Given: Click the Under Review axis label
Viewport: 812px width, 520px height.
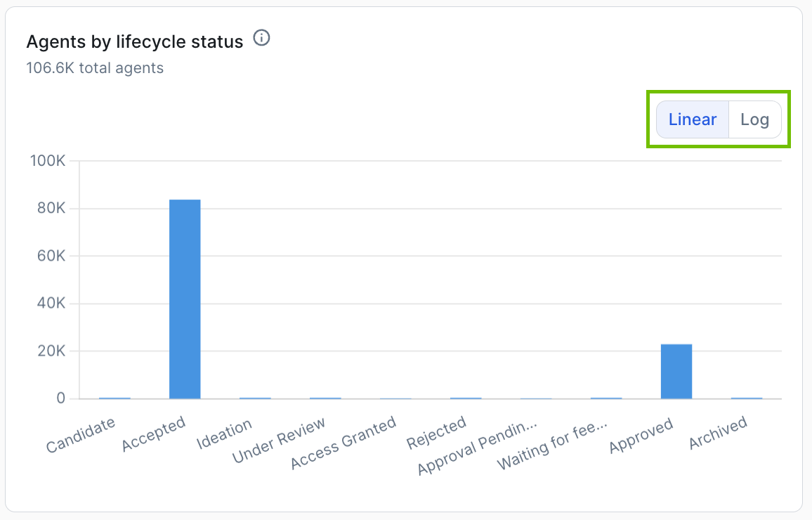Looking at the screenshot, I should click(279, 440).
